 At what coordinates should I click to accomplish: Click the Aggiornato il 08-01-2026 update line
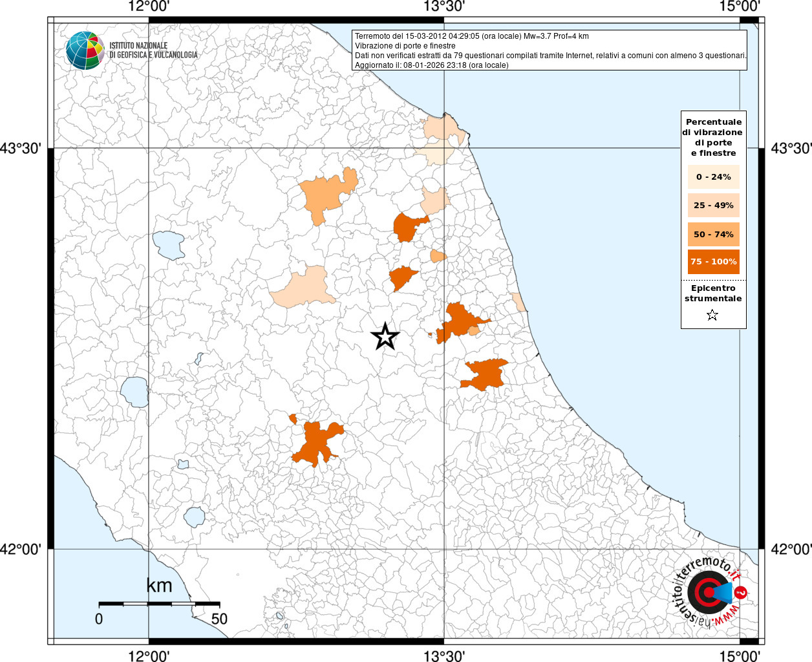tap(431, 65)
